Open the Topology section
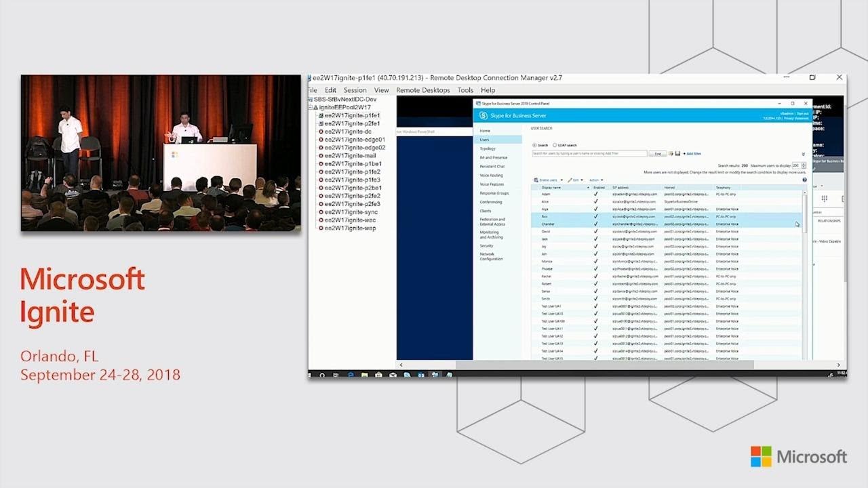Screen dimensions: 868x488 488,148
